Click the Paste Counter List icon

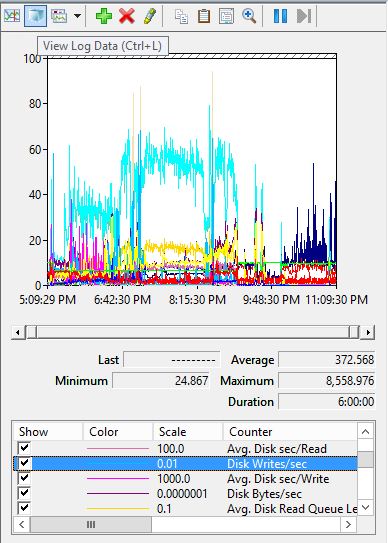pyautogui.click(x=204, y=16)
